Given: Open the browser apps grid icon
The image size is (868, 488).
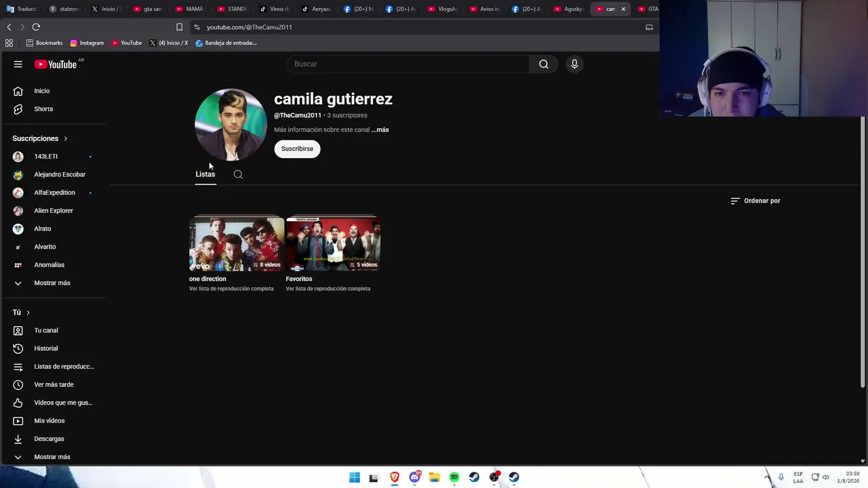Looking at the screenshot, I should pos(9,43).
